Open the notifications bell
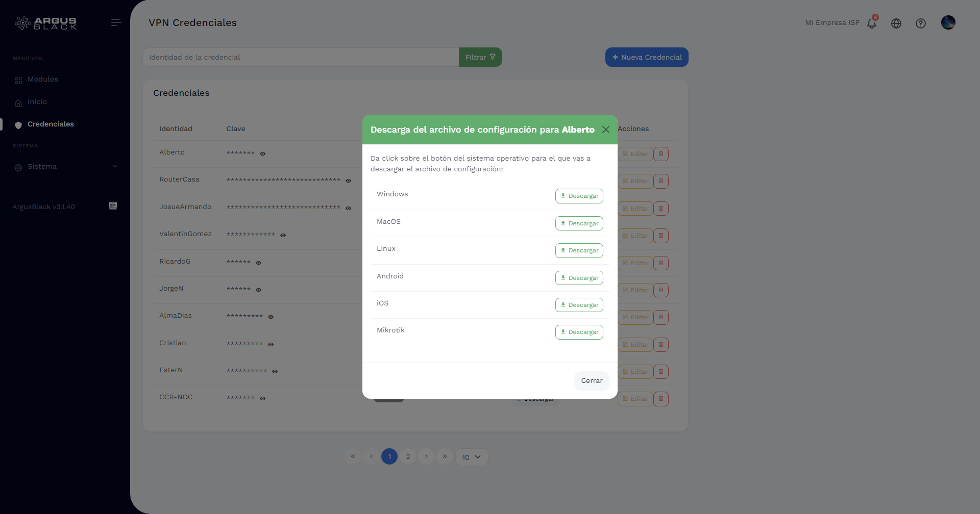980x514 pixels. [x=872, y=23]
